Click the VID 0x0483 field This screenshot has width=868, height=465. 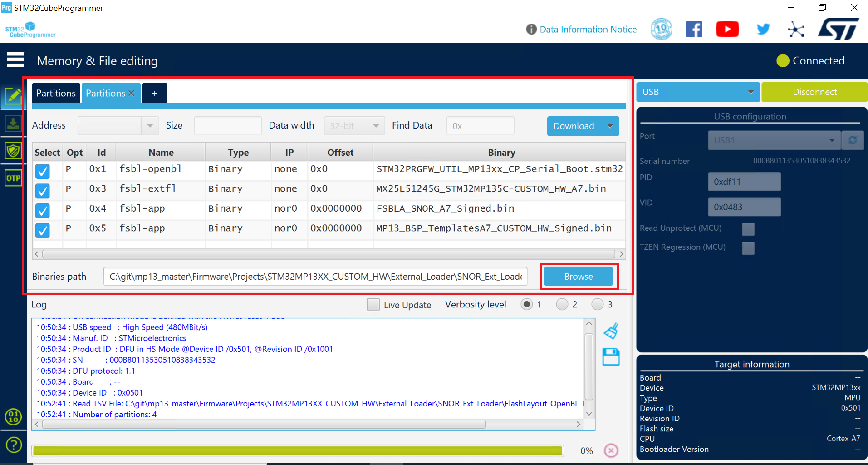coord(744,207)
